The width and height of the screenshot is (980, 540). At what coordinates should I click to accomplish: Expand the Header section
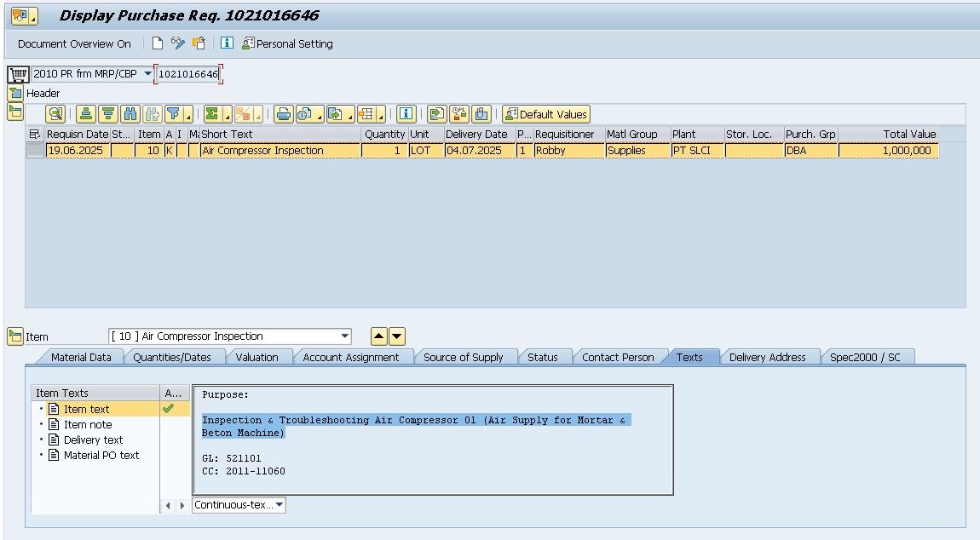[x=15, y=94]
